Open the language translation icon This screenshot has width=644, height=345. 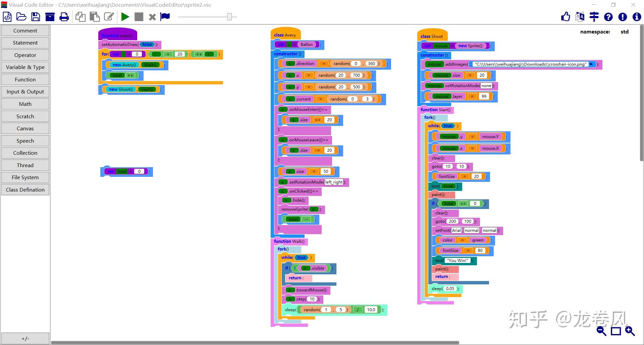[580, 17]
